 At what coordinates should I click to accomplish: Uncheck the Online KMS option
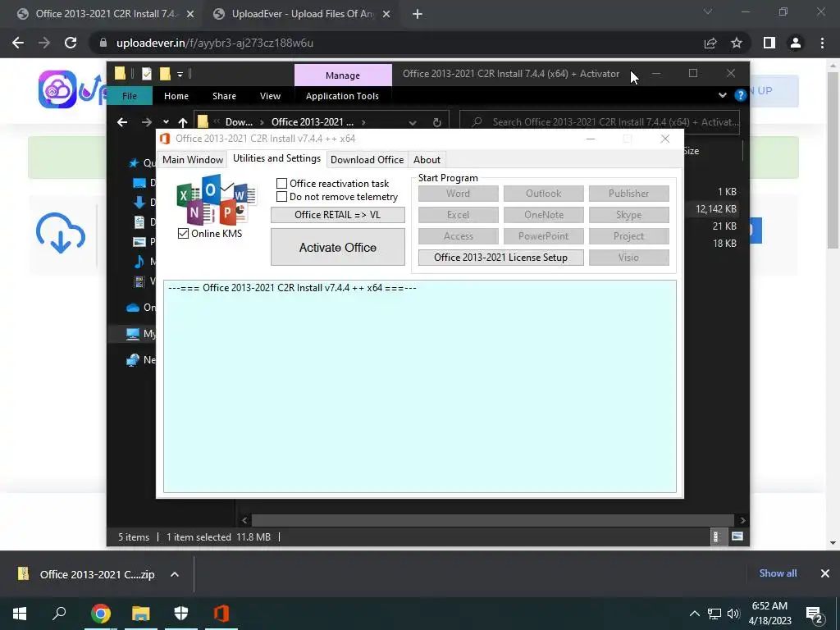coord(183,234)
